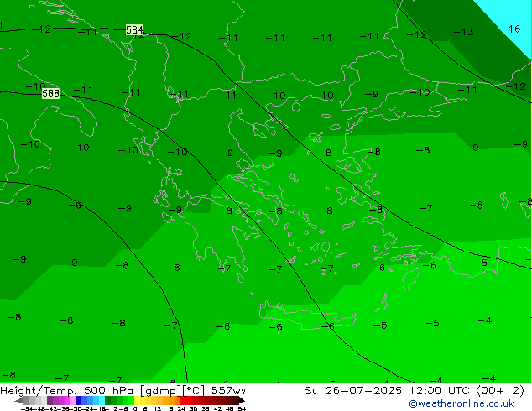Click the [gdmp] unit label
This screenshot has width=532, height=411.
[161, 391]
